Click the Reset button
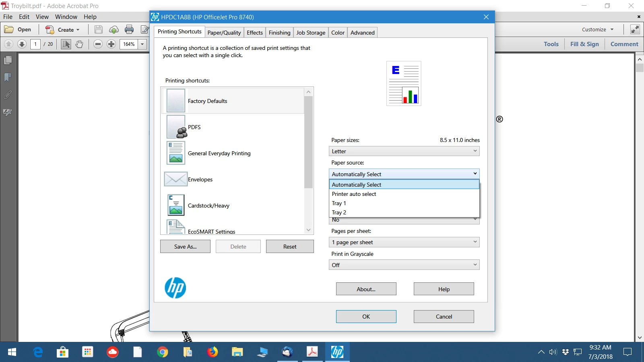Image resolution: width=644 pixels, height=362 pixels. pos(290,247)
